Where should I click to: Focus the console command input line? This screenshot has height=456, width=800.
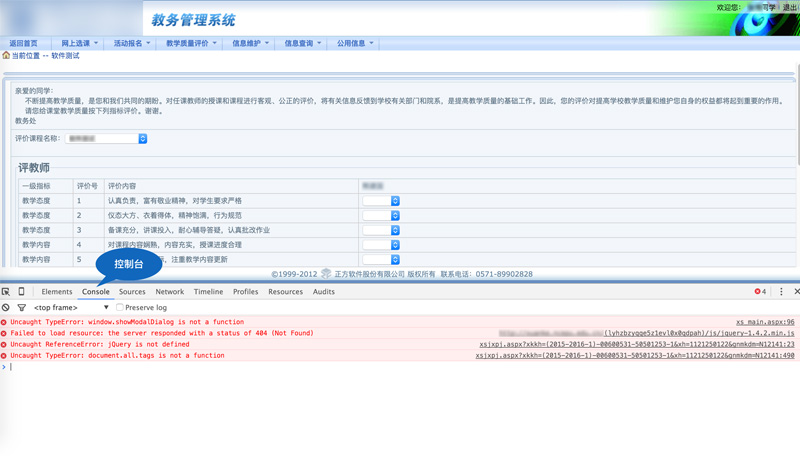(x=403, y=367)
